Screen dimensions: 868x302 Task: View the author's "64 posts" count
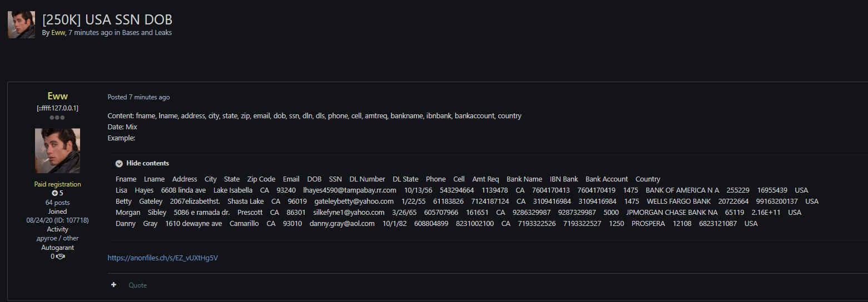point(57,203)
